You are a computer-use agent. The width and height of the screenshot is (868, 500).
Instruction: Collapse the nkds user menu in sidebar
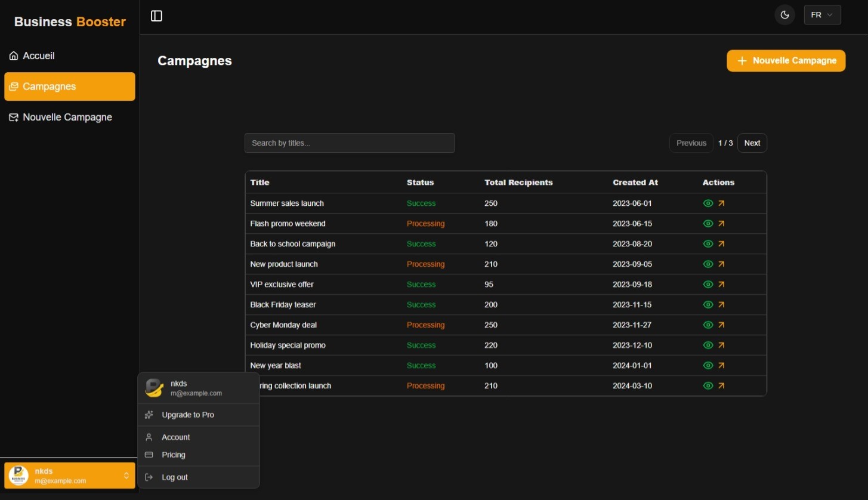69,476
